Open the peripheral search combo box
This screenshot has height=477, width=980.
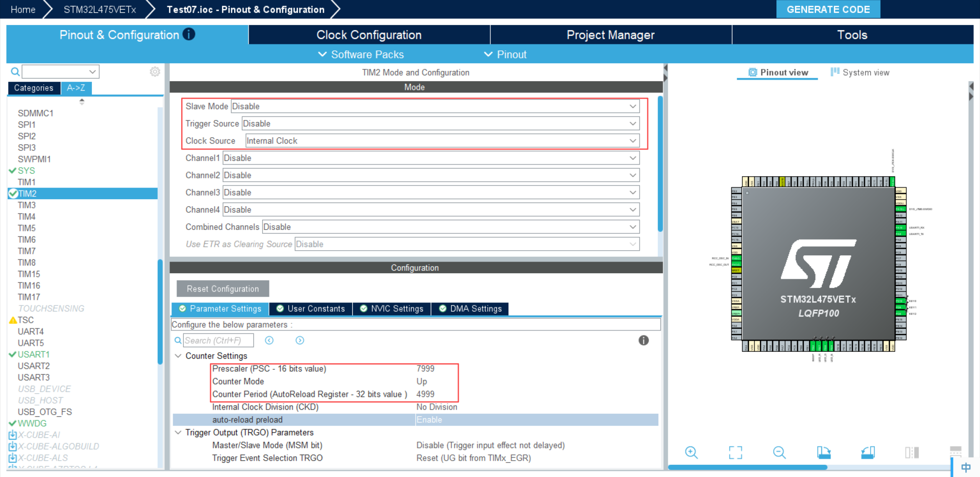pyautogui.click(x=60, y=71)
